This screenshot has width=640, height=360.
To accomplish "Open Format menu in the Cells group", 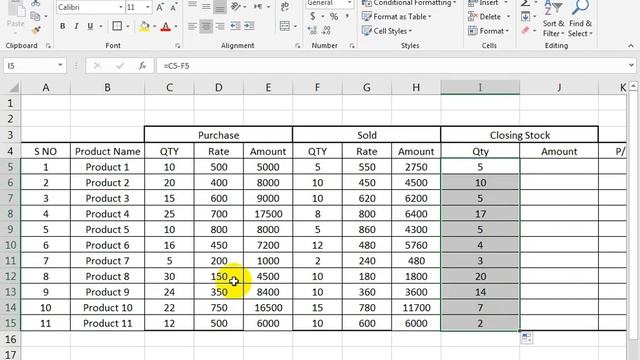I will tap(489, 31).
